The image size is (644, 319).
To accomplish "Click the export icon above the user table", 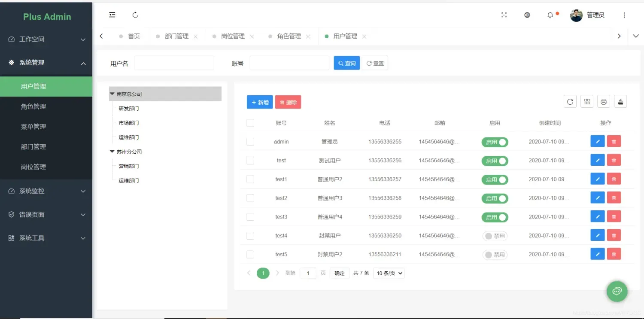I will point(620,101).
